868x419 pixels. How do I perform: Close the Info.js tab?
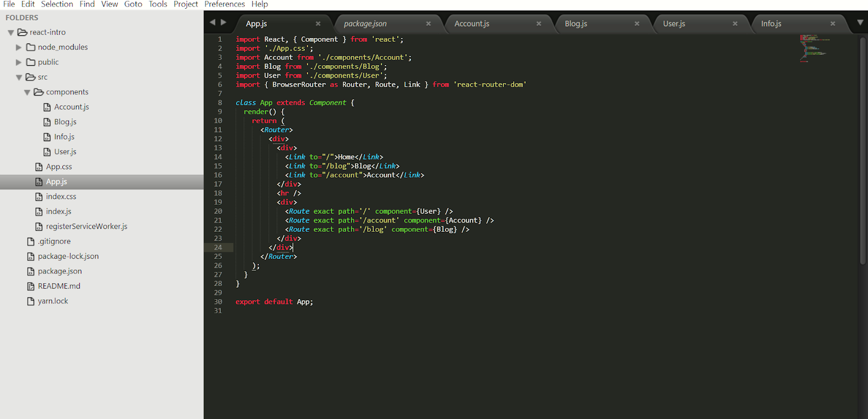tap(833, 23)
